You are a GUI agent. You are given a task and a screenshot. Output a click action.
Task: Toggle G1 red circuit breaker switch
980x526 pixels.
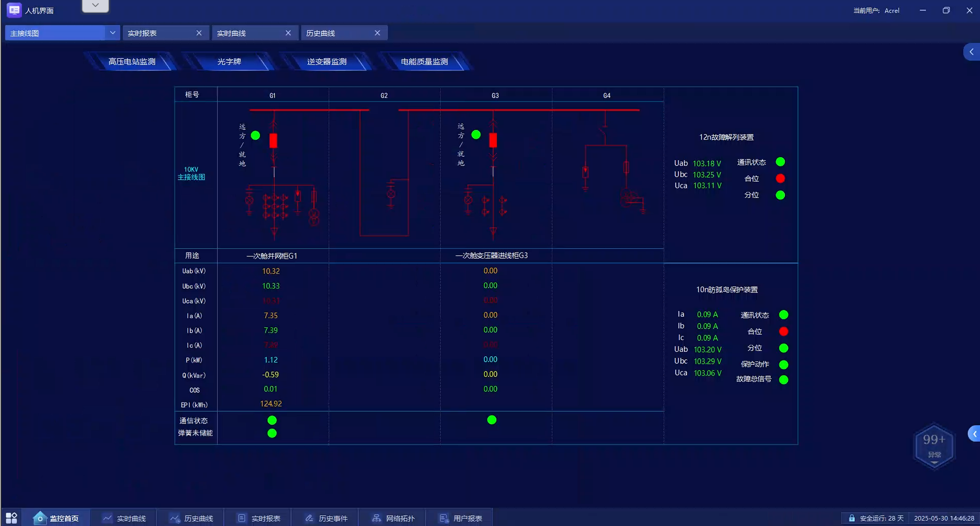click(273, 141)
